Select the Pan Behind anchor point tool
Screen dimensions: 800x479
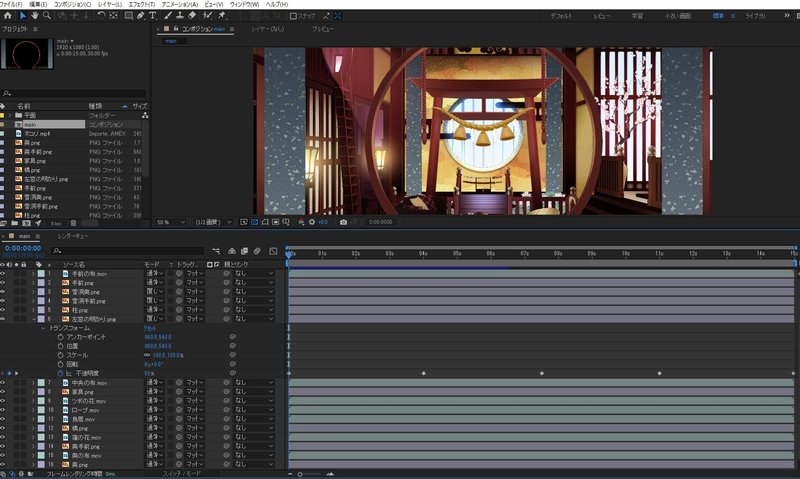coord(113,15)
